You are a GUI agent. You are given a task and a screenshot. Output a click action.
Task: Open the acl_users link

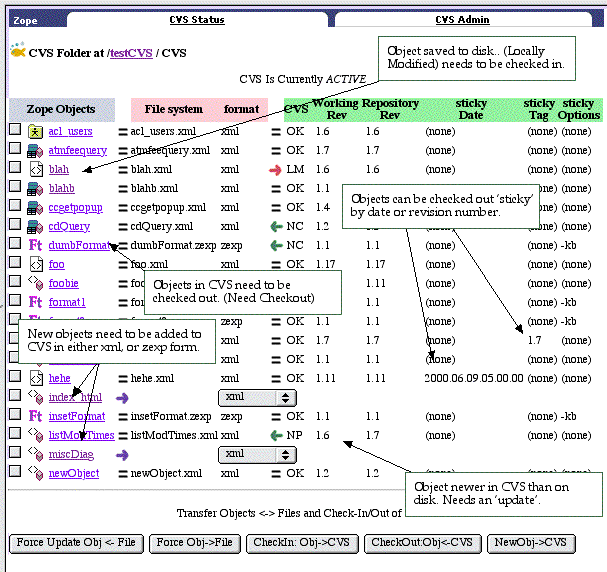click(70, 132)
